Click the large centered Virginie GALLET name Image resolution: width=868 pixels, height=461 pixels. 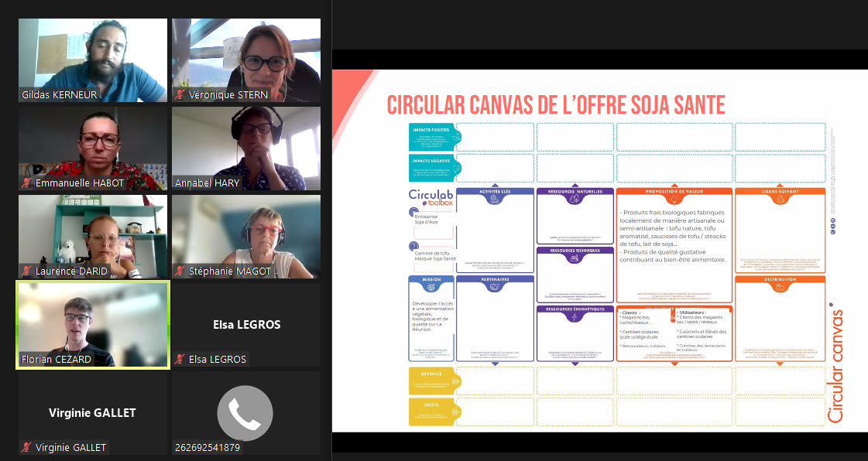[x=92, y=413]
